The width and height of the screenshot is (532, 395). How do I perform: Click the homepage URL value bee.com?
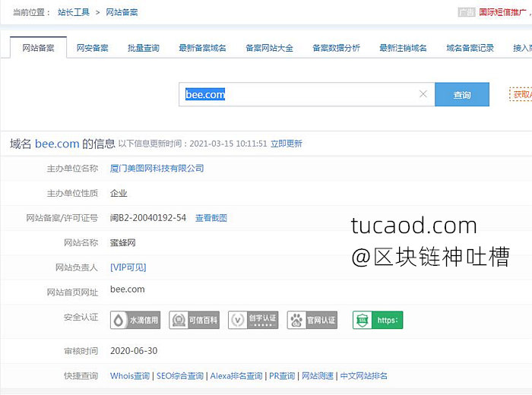click(127, 289)
